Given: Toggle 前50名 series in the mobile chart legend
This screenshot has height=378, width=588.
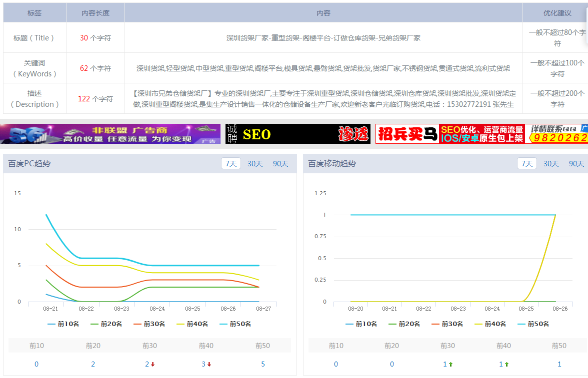Looking at the screenshot, I should [x=533, y=324].
